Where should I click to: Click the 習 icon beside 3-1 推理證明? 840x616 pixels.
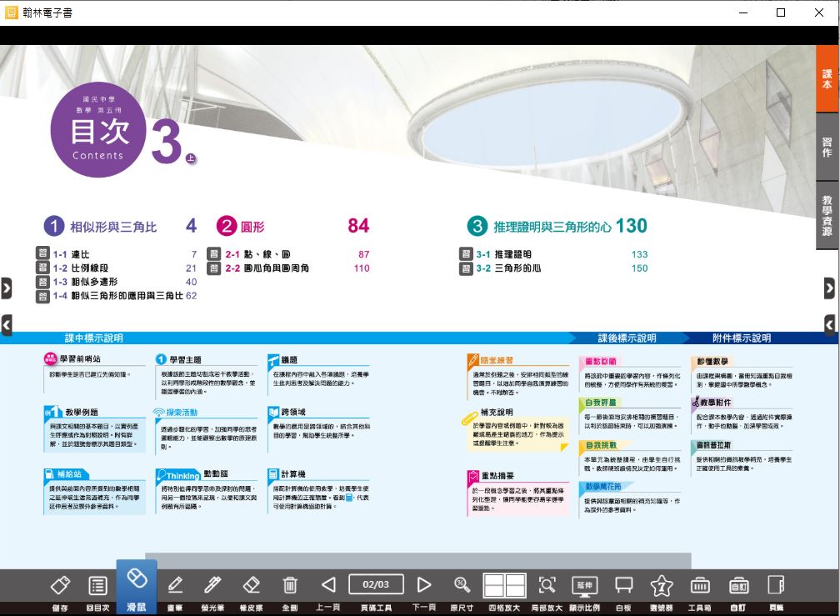(x=466, y=254)
